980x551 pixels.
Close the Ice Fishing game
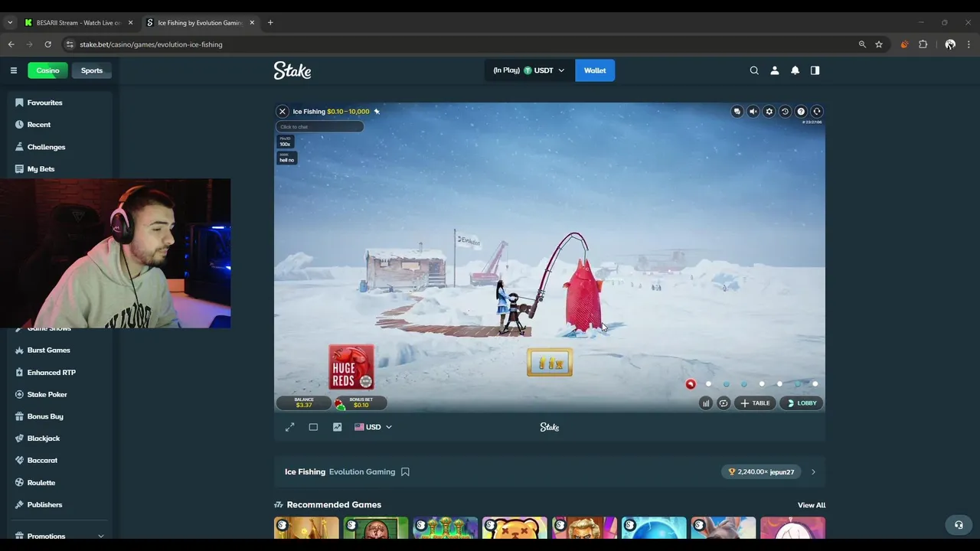pyautogui.click(x=283, y=112)
